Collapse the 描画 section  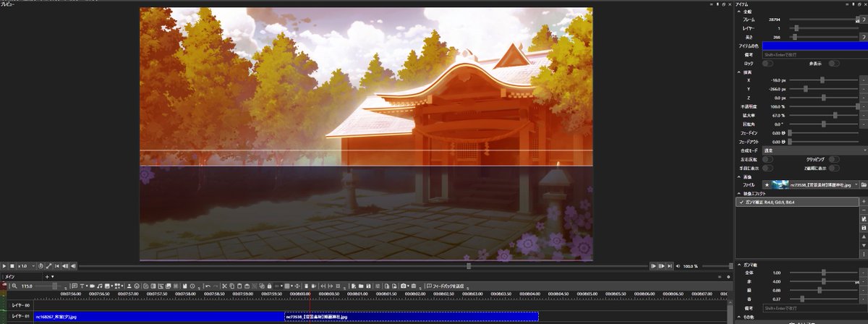(739, 72)
